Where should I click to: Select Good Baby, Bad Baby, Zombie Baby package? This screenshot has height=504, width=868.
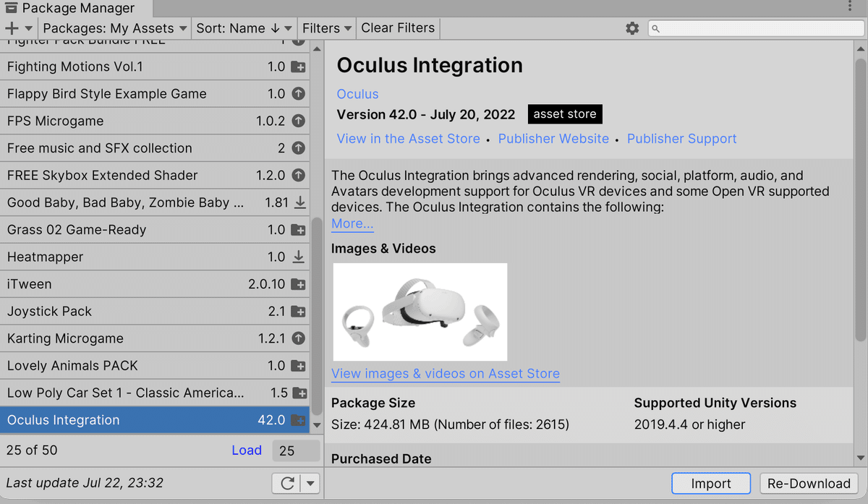coord(155,202)
